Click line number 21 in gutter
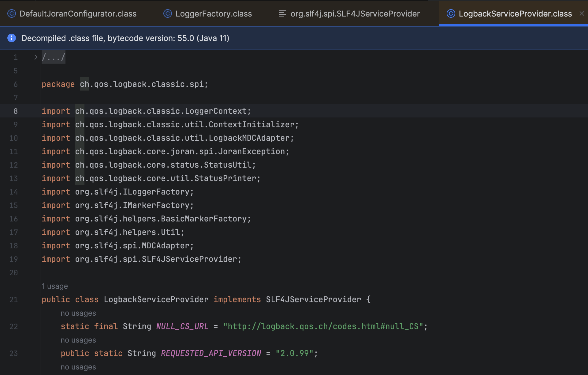The width and height of the screenshot is (588, 375). pos(13,299)
